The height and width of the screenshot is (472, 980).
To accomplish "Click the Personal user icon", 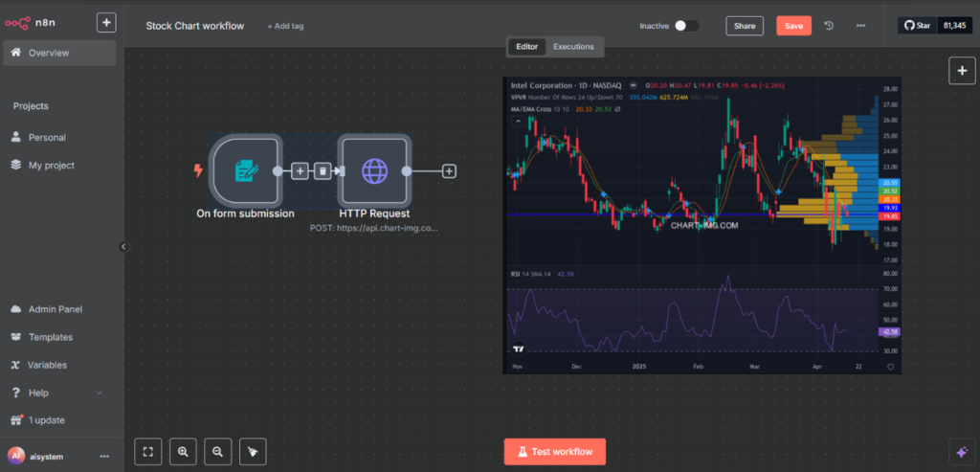I will click(16, 137).
